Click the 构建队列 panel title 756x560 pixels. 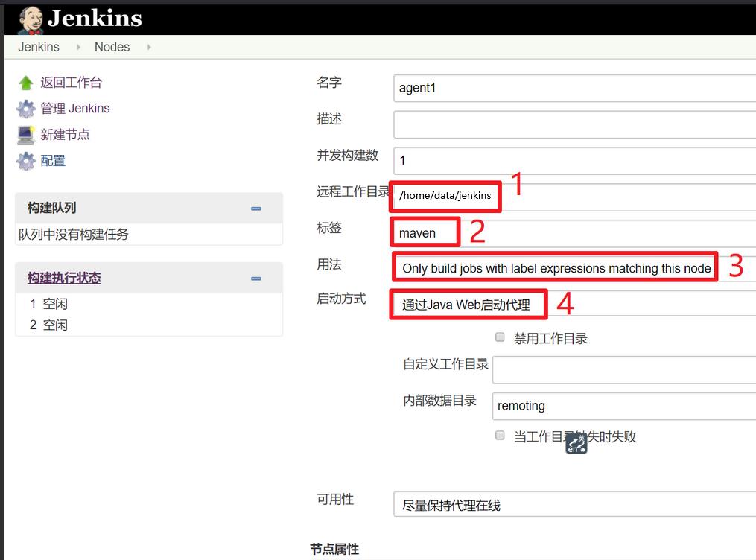click(x=51, y=208)
